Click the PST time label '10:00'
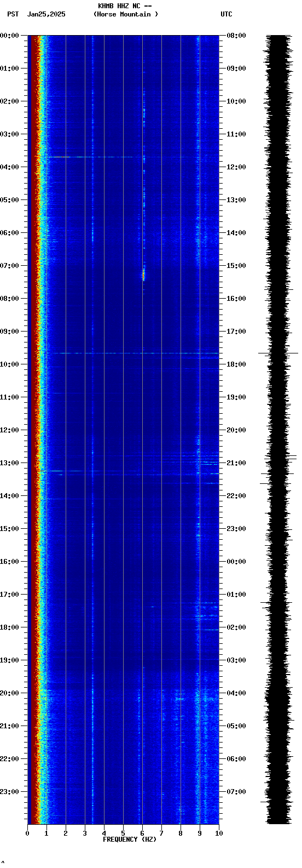302x868 pixels. click(x=9, y=364)
